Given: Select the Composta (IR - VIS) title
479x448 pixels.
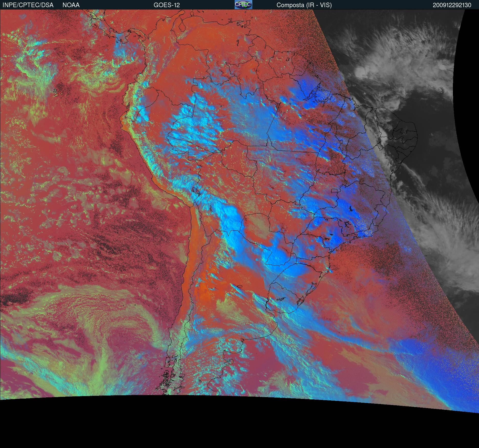Looking at the screenshot, I should coord(304,5).
